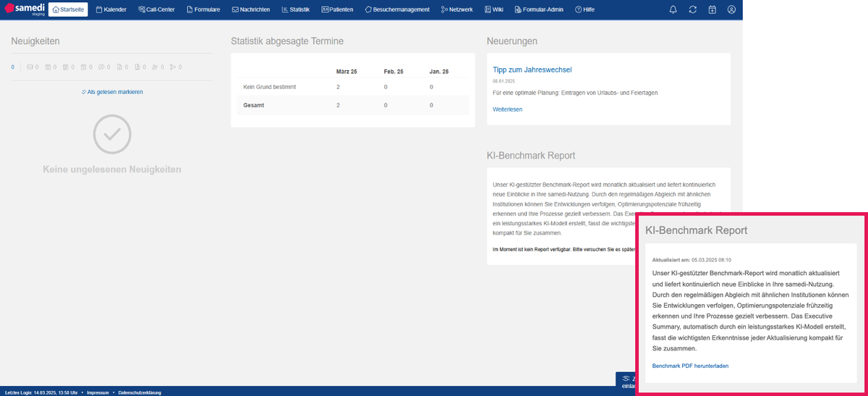This screenshot has height=396, width=868.
Task: Open the Patienten menu item
Action: [338, 9]
